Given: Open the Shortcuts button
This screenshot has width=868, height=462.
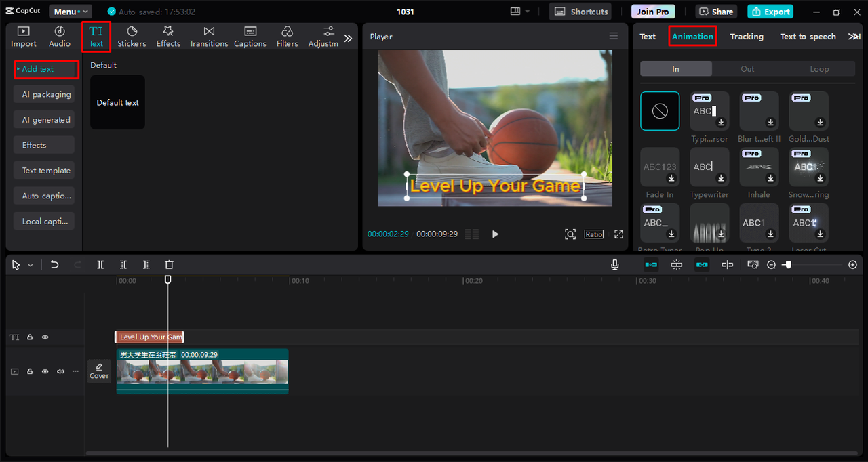Looking at the screenshot, I should [x=580, y=12].
